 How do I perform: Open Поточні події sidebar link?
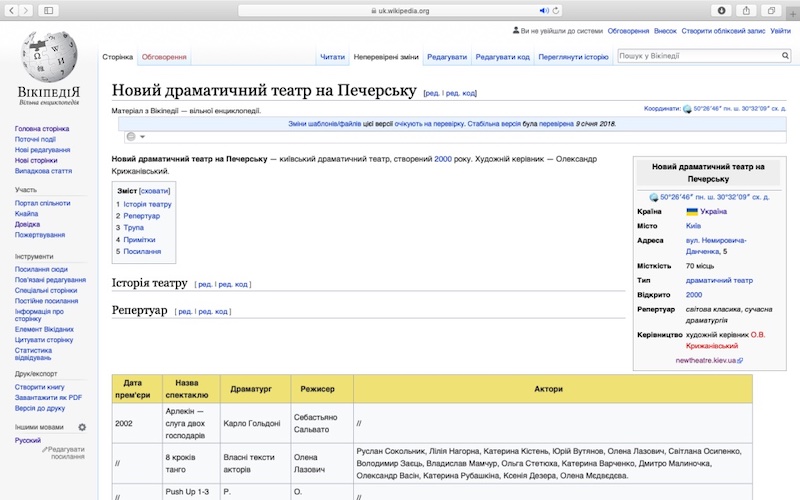[35, 139]
